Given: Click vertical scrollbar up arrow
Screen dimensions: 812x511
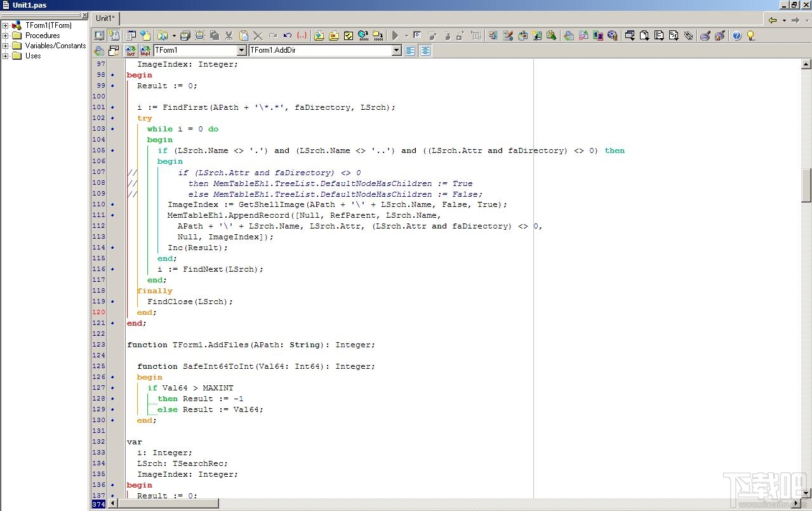Looking at the screenshot, I should click(x=806, y=64).
